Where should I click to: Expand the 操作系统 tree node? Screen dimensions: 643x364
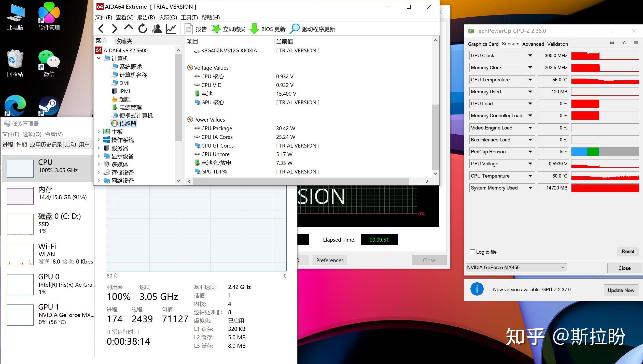coord(99,140)
